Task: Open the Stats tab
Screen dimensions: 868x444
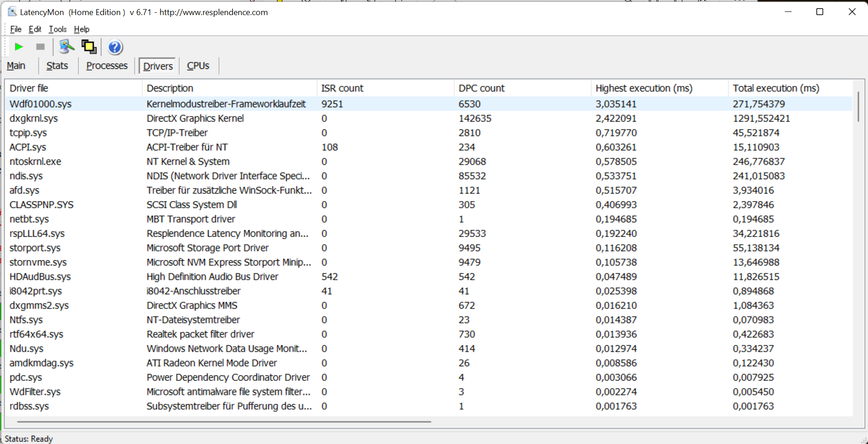Action: click(57, 66)
